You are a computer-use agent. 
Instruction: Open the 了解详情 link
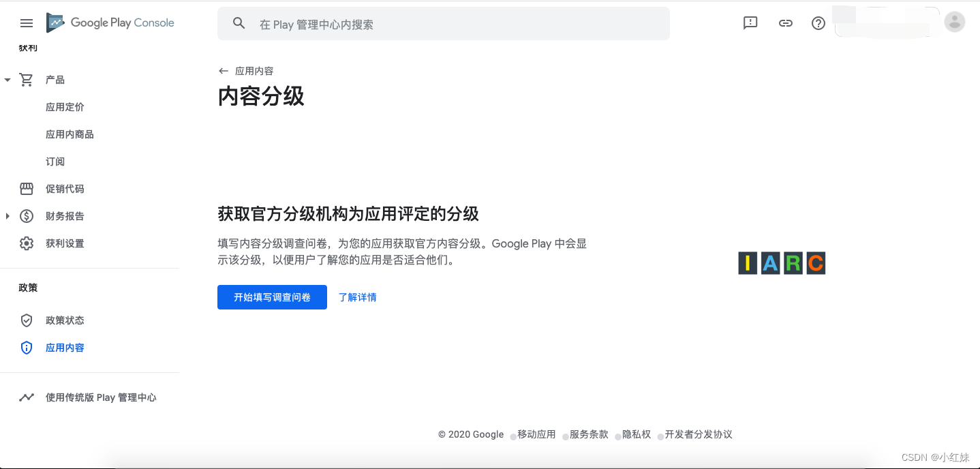[357, 297]
